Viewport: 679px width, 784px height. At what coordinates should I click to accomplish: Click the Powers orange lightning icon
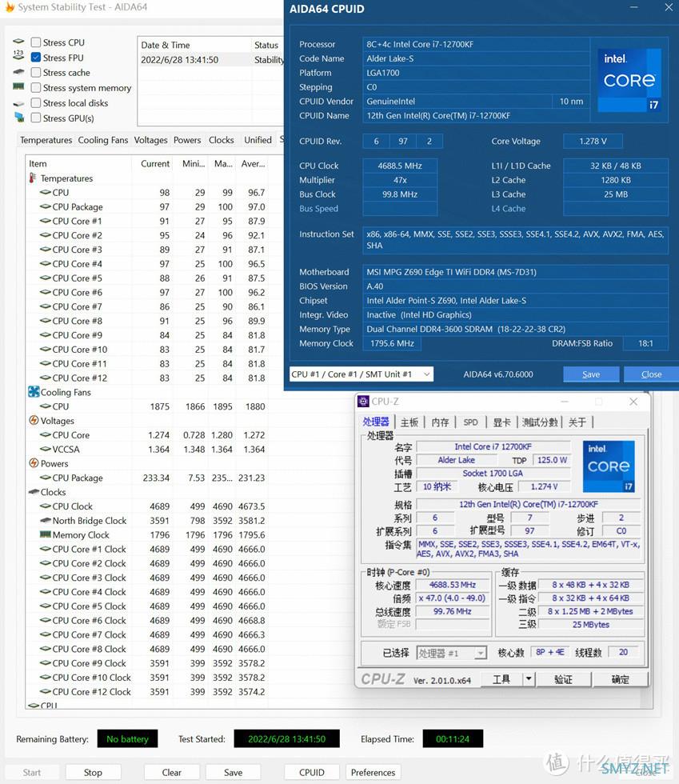coord(34,463)
